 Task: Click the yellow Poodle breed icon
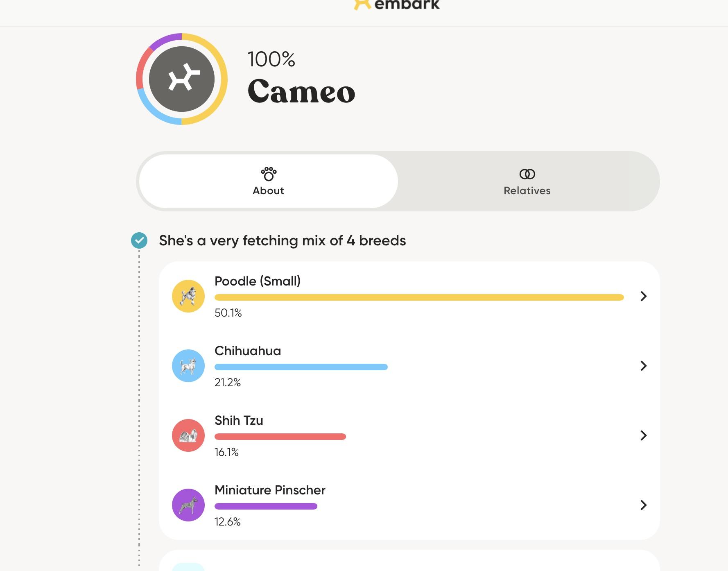point(188,296)
